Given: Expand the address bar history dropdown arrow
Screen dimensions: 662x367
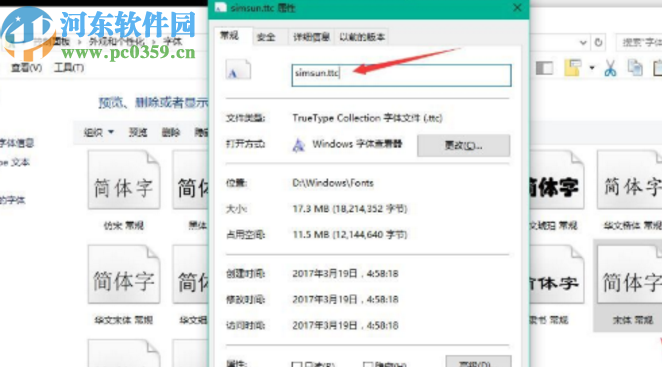Looking at the screenshot, I should [583, 42].
